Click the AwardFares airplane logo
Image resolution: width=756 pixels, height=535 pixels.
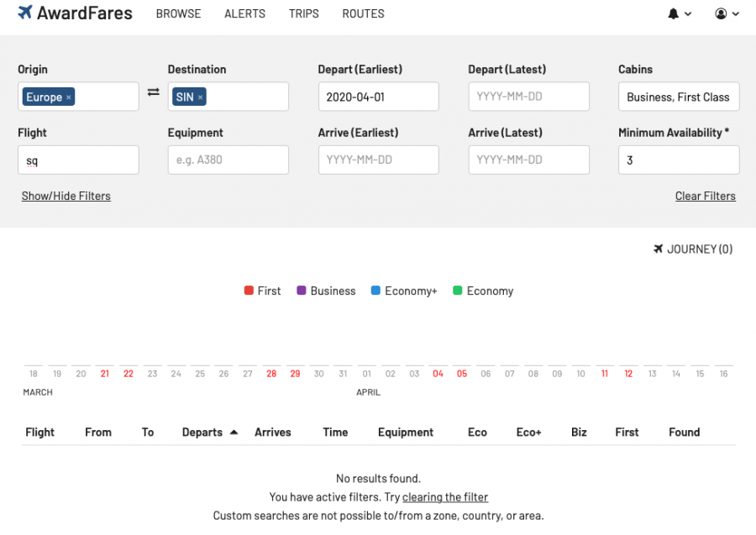pyautogui.click(x=25, y=13)
